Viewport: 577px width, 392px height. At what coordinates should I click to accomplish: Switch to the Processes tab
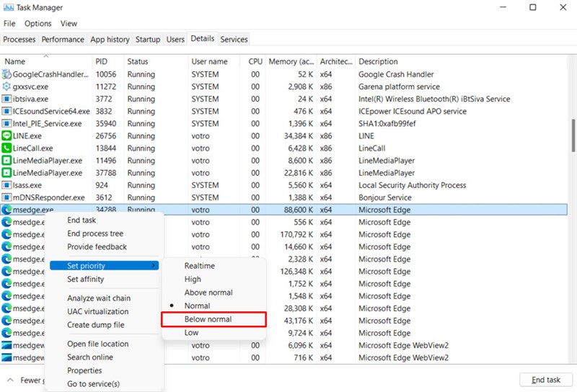tap(19, 40)
